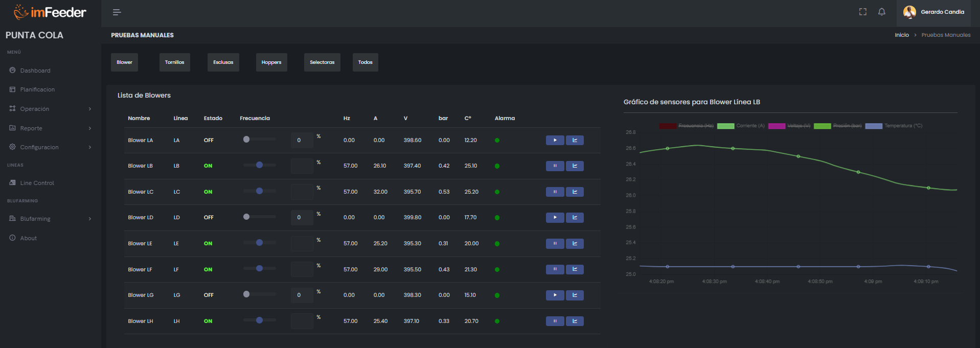Show sensor chart for Blower LF
This screenshot has width=980, height=348.
pos(575,269)
